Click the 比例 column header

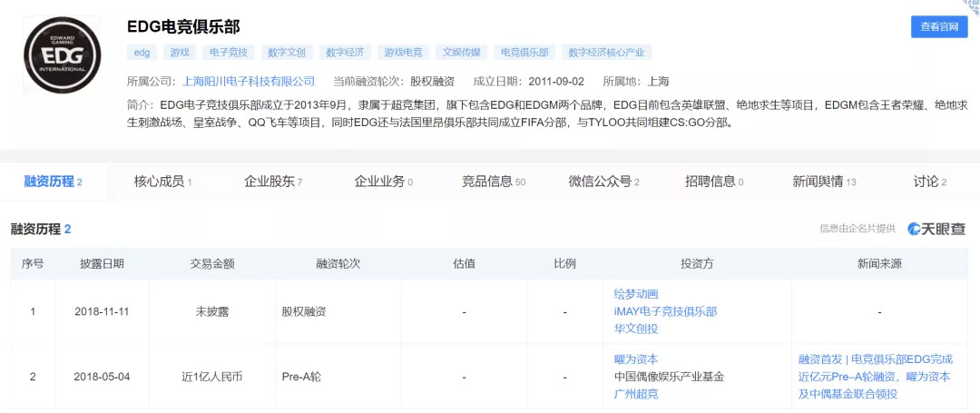564,263
